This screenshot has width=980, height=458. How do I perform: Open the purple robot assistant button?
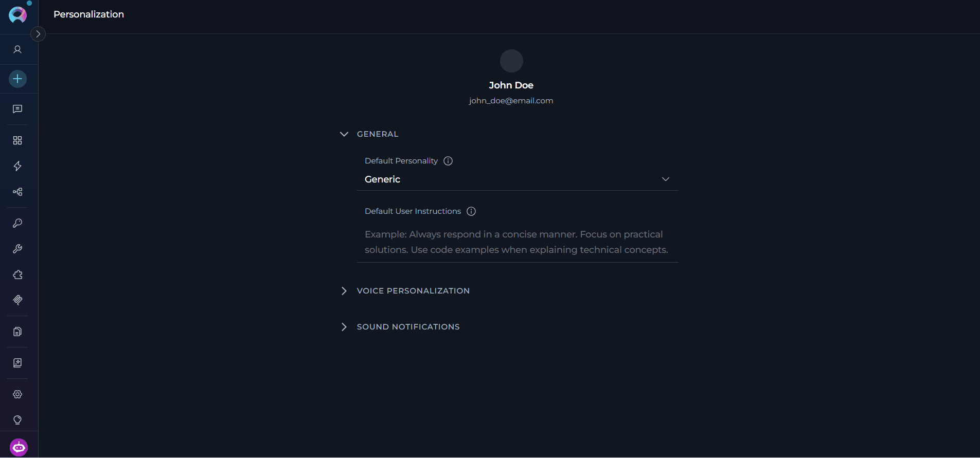tap(19, 447)
